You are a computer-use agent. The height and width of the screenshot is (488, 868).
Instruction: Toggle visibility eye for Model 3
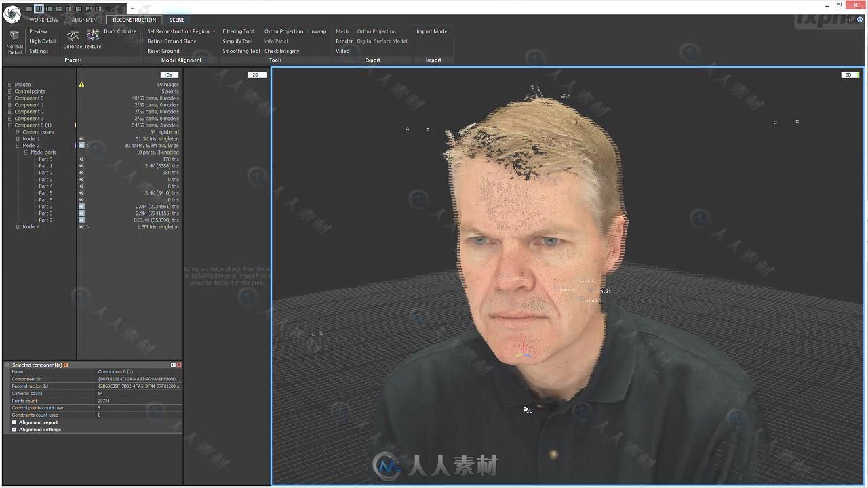[x=81, y=146]
